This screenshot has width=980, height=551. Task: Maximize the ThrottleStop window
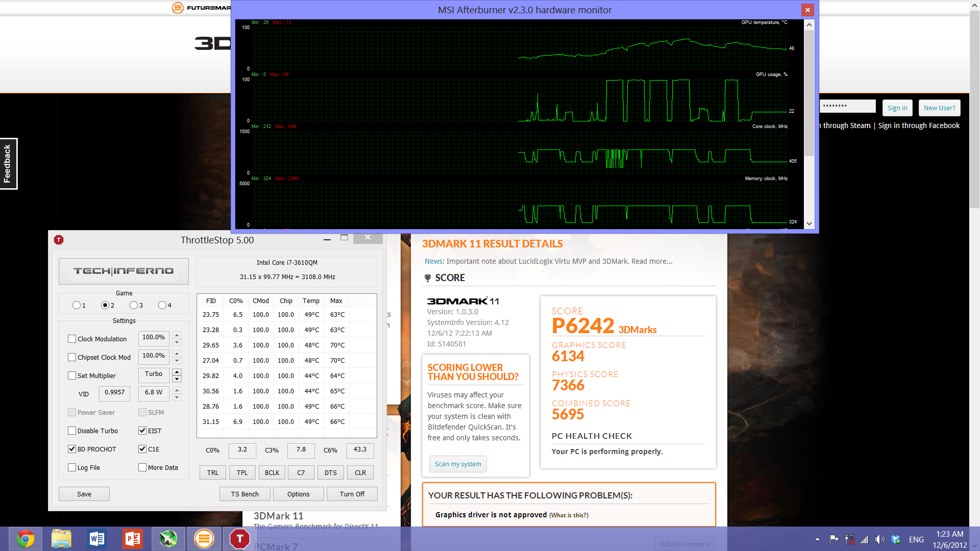345,238
